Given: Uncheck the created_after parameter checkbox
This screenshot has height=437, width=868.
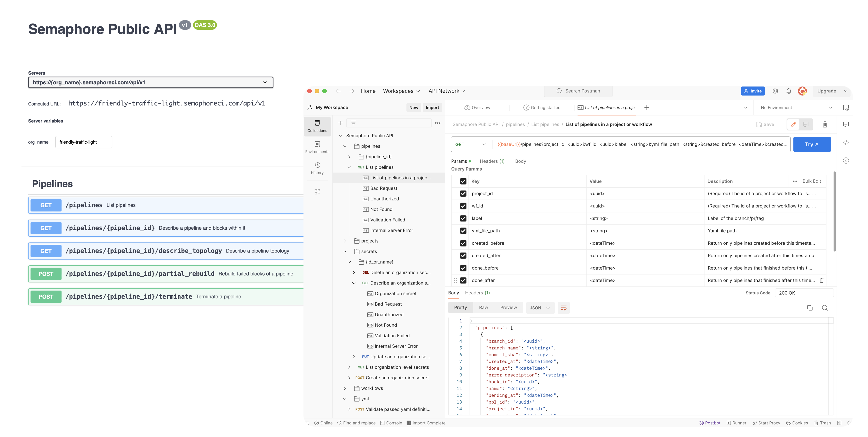Looking at the screenshot, I should pos(463,256).
